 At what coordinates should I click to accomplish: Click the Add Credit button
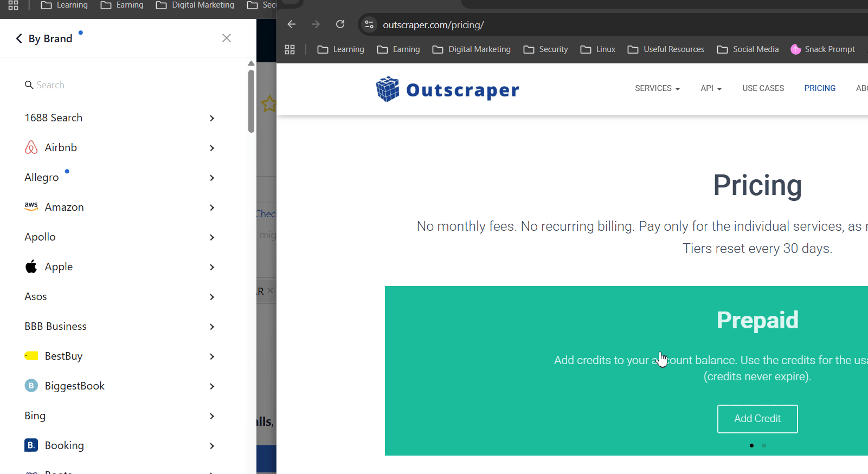[757, 419]
